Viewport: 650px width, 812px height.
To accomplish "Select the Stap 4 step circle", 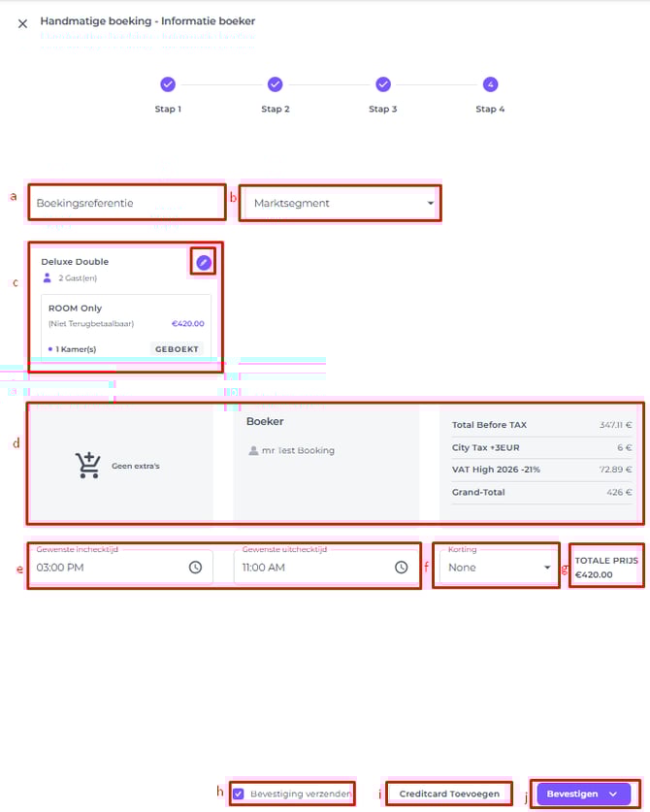I will pos(490,84).
